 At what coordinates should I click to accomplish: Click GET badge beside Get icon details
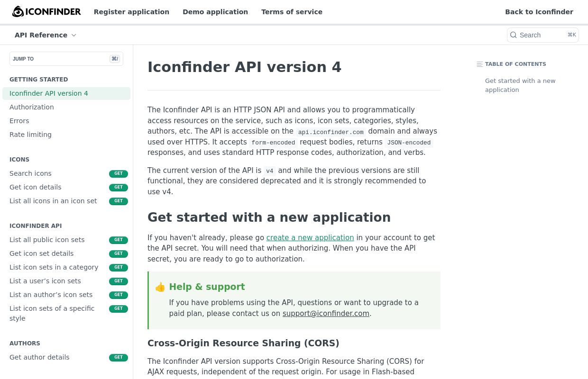pos(119,188)
